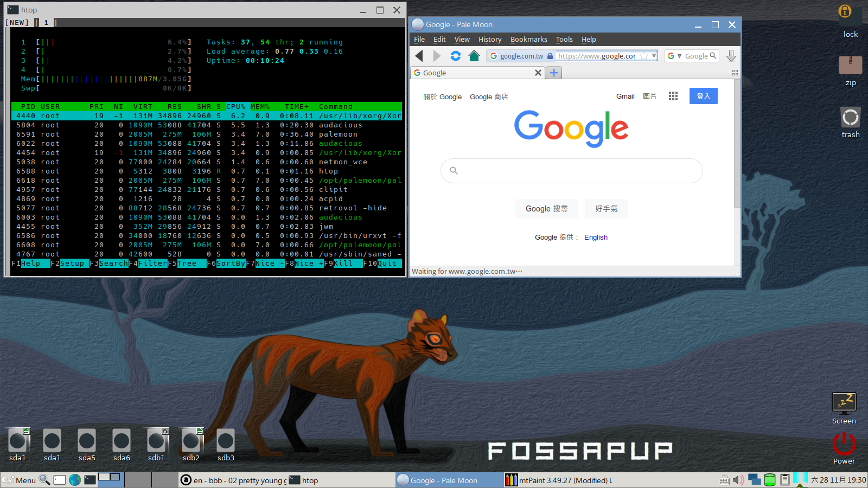
Task: Open the Google apps grid icon
Action: tap(673, 96)
